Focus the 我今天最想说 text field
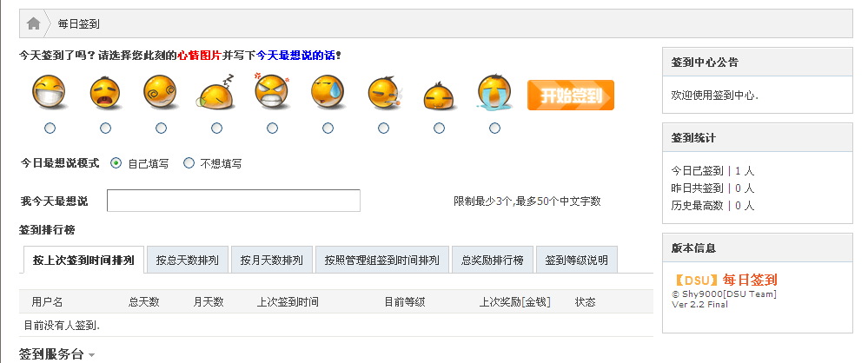The width and height of the screenshot is (868, 363). click(x=234, y=201)
